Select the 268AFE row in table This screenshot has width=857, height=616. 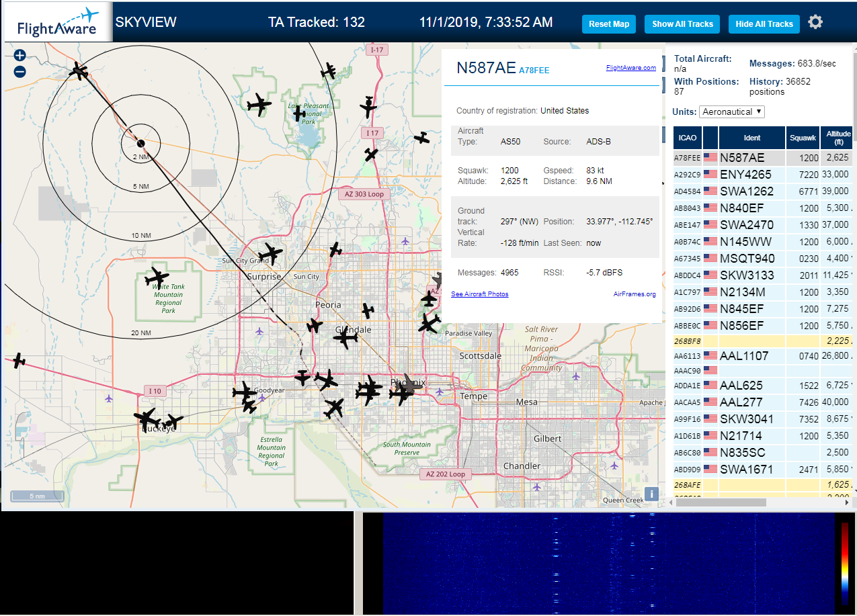[x=763, y=484]
